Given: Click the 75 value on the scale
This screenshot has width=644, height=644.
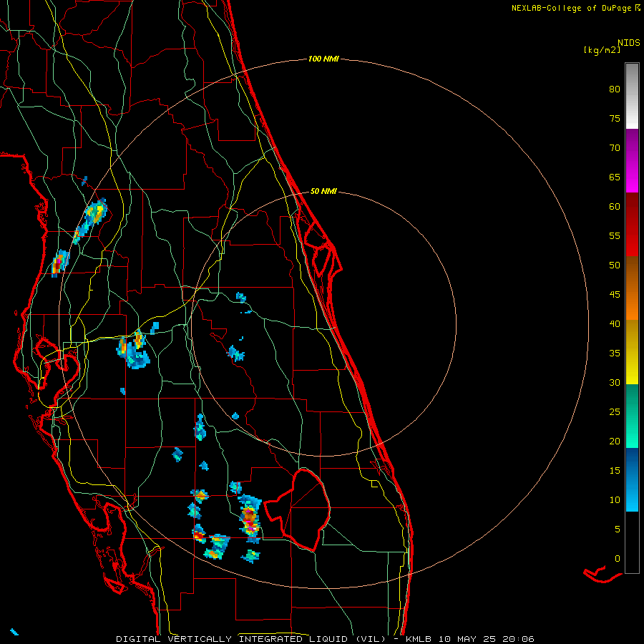Looking at the screenshot, I should pos(615,118).
